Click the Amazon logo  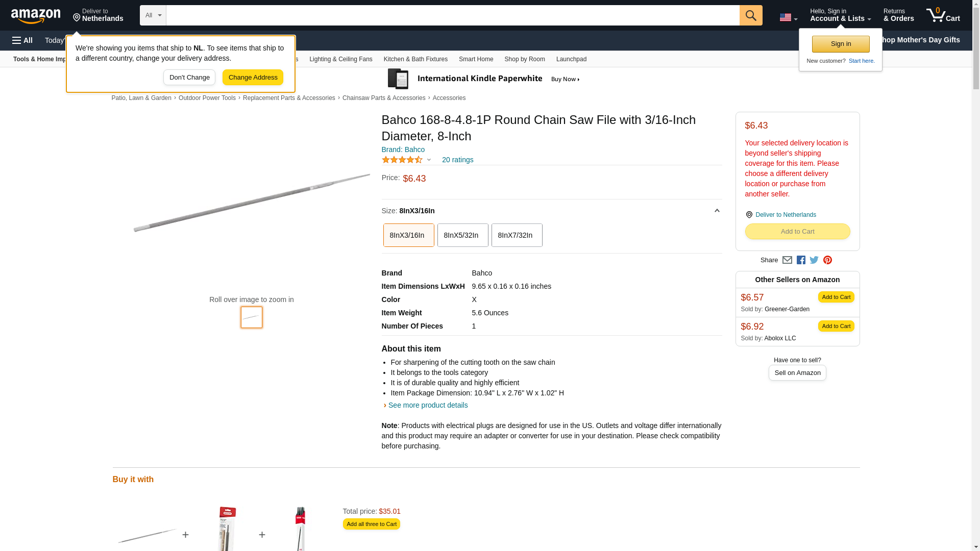click(x=36, y=16)
